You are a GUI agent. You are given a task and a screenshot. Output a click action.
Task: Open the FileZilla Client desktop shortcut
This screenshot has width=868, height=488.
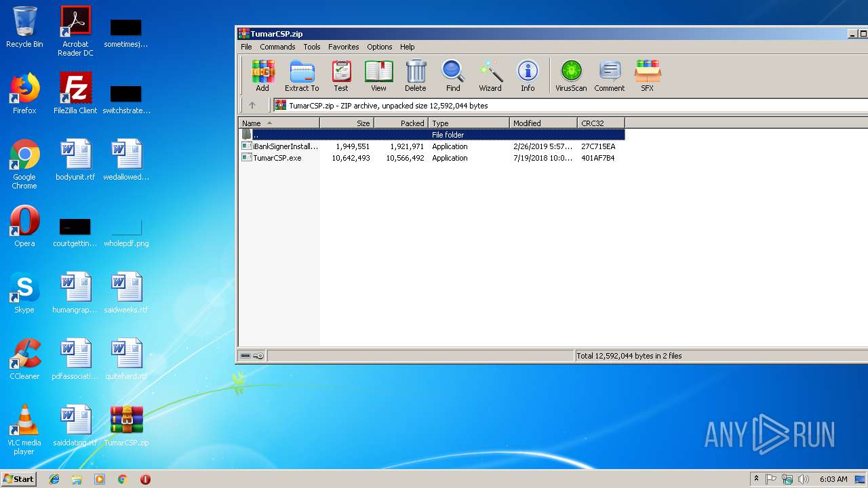[x=75, y=93]
